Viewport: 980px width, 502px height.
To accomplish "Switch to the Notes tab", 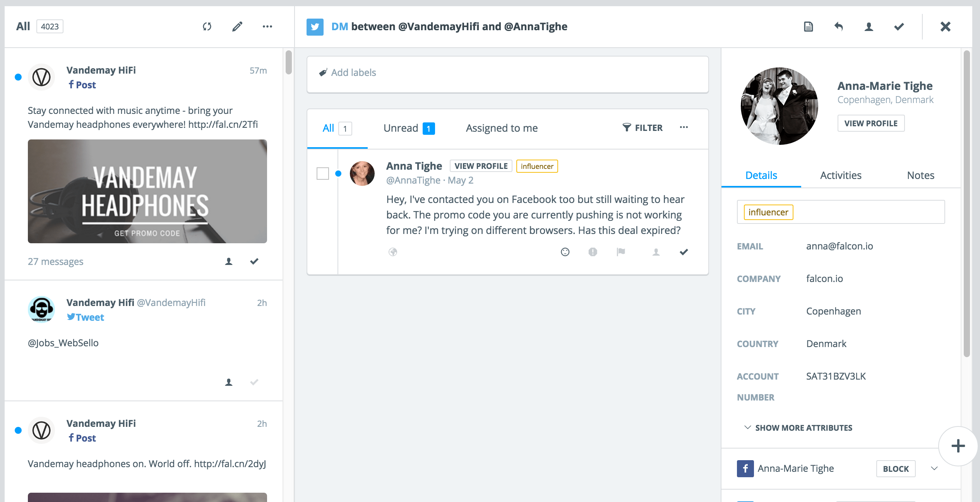I will click(x=920, y=175).
